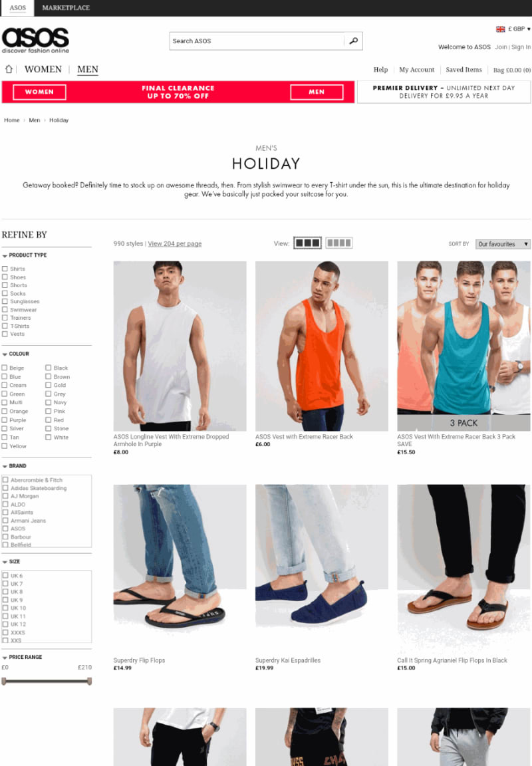Screen dimensions: 532x766
Task: Click the price range slider's right handle
Action: pos(89,681)
